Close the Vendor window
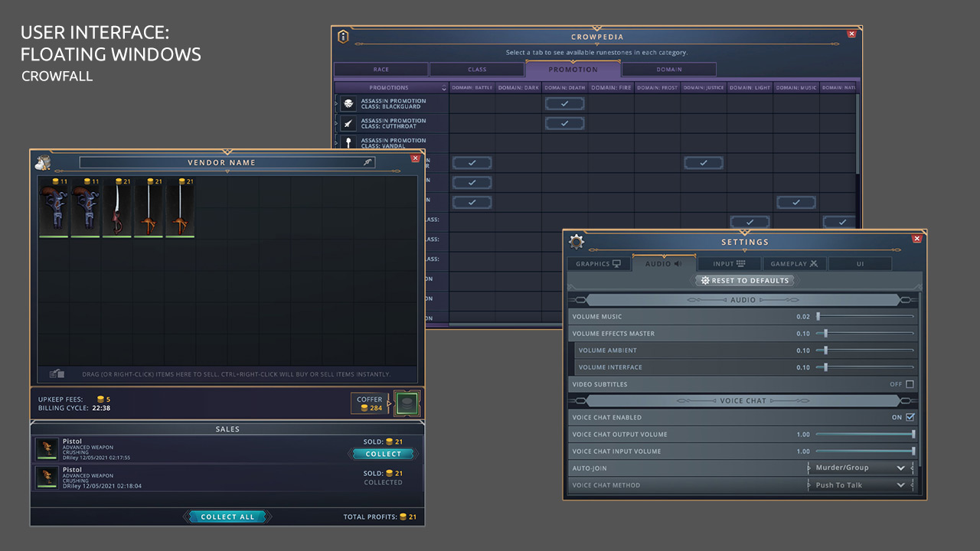 point(415,158)
